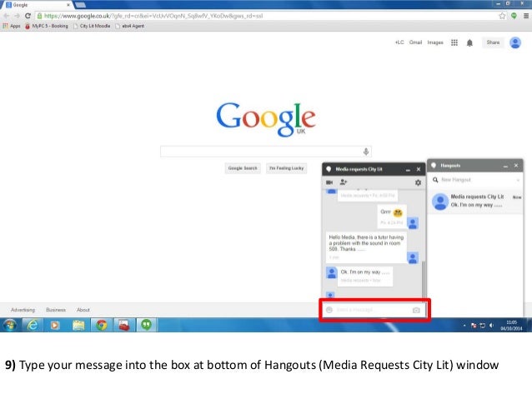
Task: Open the Google apps grid
Action: [454, 42]
